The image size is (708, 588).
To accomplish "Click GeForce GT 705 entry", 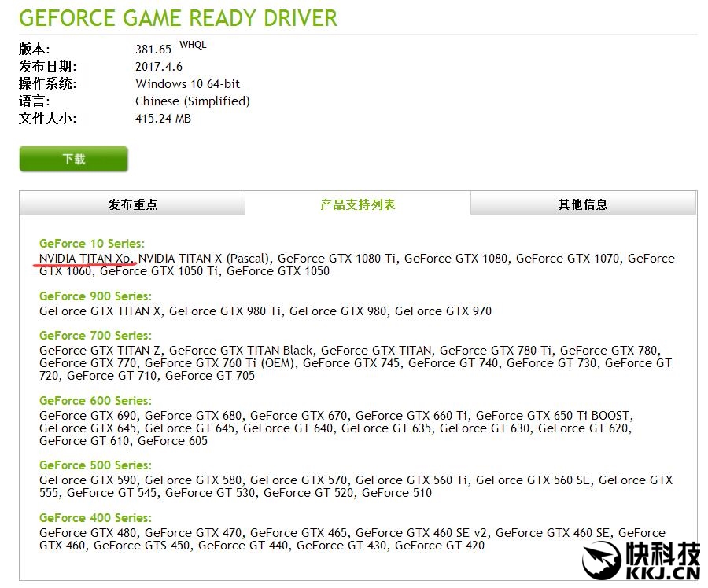I will (210, 376).
